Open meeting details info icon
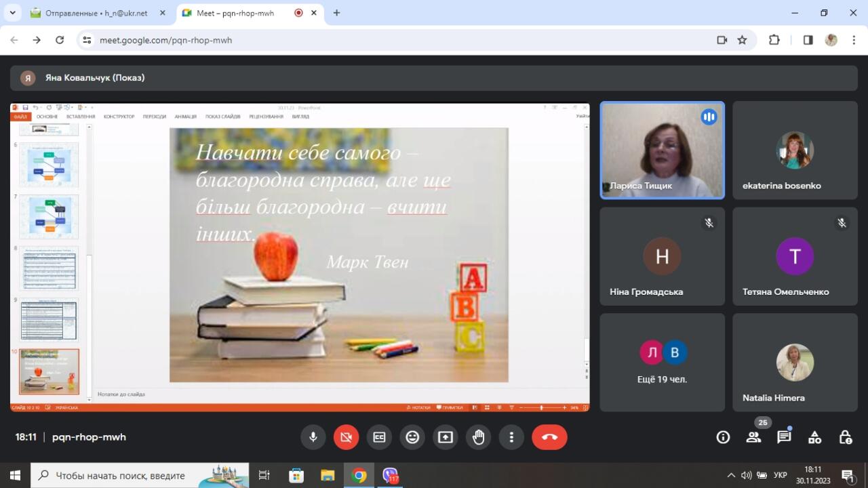 (x=723, y=437)
